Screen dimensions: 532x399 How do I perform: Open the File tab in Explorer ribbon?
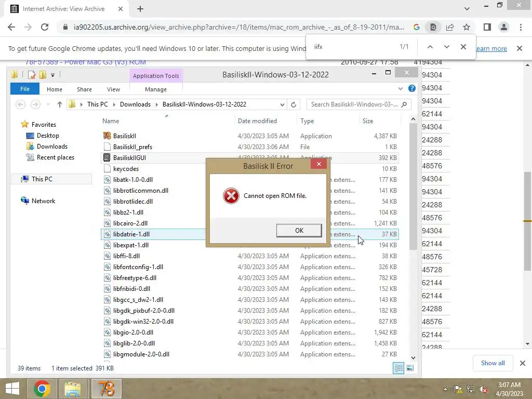point(25,89)
